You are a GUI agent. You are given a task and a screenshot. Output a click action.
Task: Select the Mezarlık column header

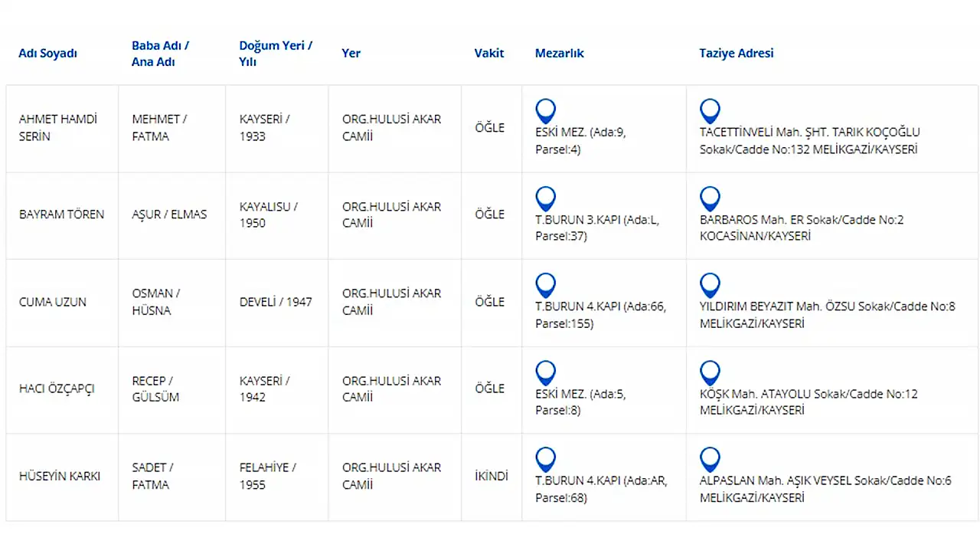(560, 54)
